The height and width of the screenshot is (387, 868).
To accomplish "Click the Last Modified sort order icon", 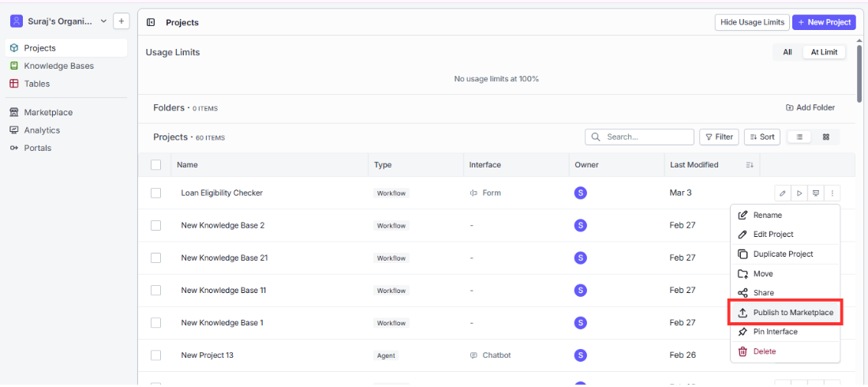I will click(x=750, y=164).
